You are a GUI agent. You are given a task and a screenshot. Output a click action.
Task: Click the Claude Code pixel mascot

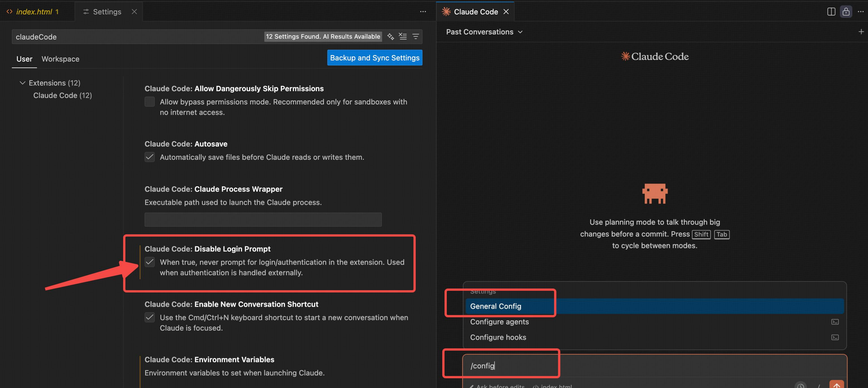click(x=655, y=193)
